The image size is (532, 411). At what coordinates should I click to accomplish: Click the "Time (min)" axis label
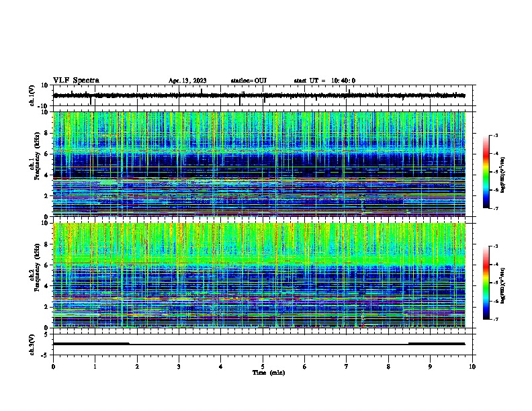click(269, 373)
